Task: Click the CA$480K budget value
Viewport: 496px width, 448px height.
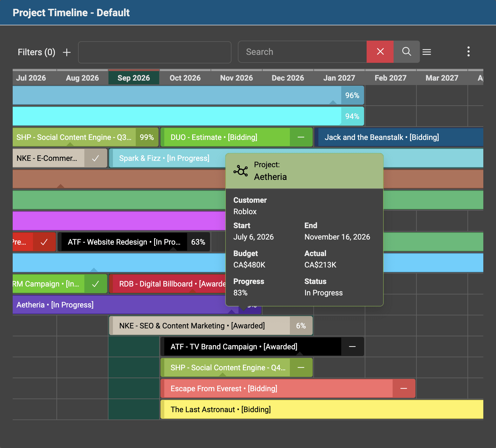Action: 249,265
